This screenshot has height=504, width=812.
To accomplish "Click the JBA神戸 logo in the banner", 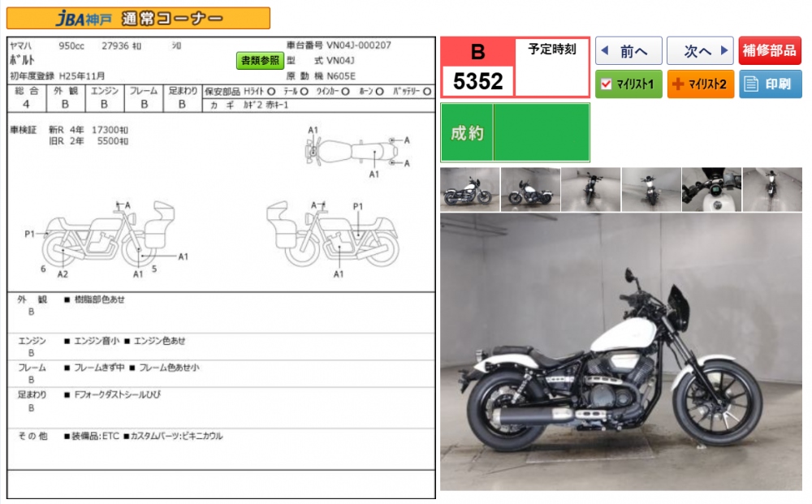I will pyautogui.click(x=78, y=18).
